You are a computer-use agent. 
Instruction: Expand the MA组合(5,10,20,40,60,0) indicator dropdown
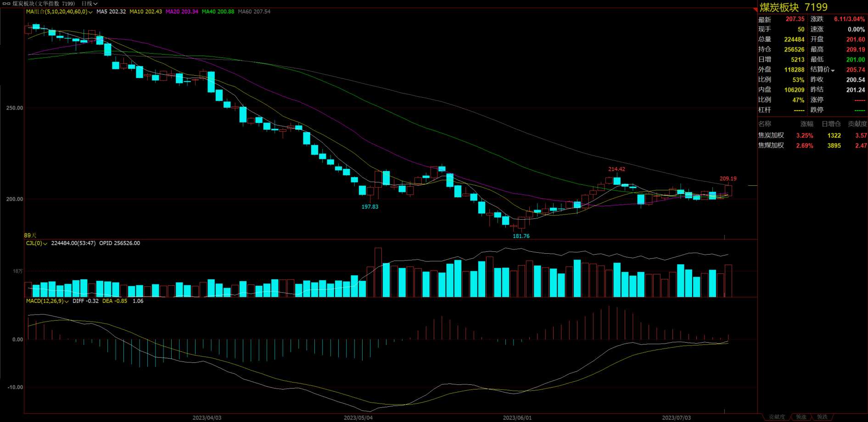coord(59,12)
